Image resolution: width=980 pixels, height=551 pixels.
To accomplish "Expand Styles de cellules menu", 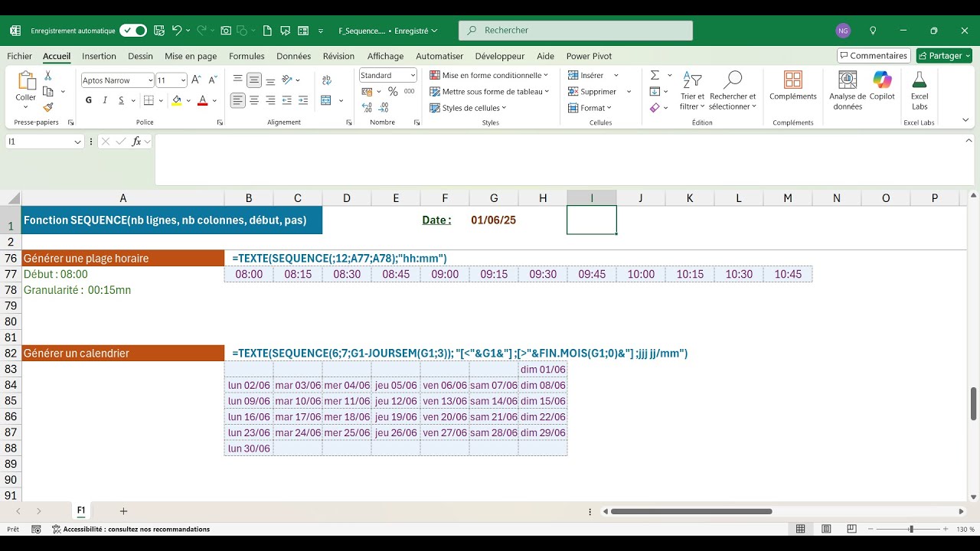I will coord(468,108).
